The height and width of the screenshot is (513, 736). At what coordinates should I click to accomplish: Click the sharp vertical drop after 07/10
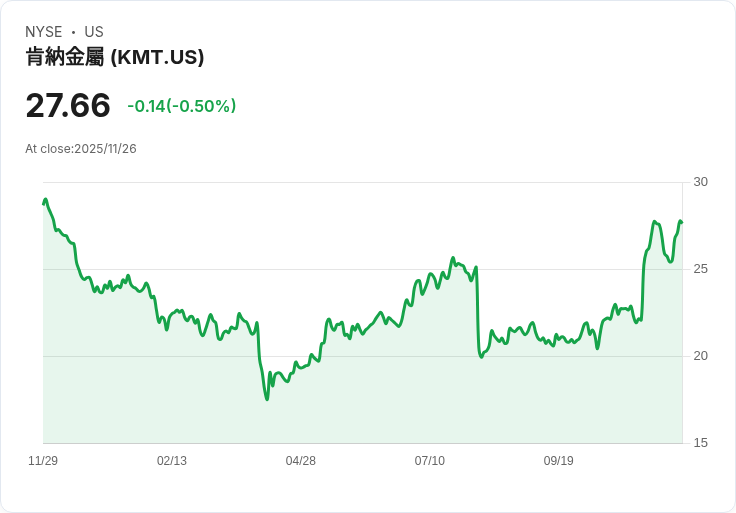coord(477,310)
